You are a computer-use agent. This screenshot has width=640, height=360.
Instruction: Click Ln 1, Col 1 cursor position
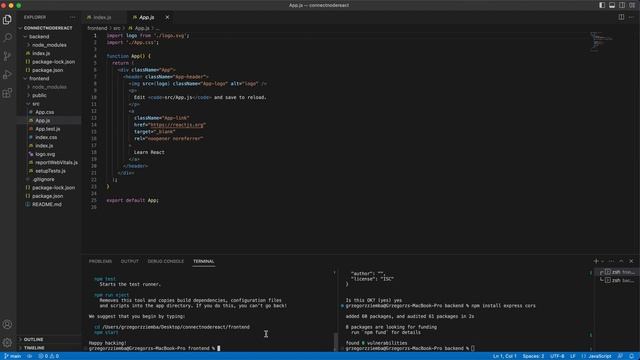tap(504, 356)
